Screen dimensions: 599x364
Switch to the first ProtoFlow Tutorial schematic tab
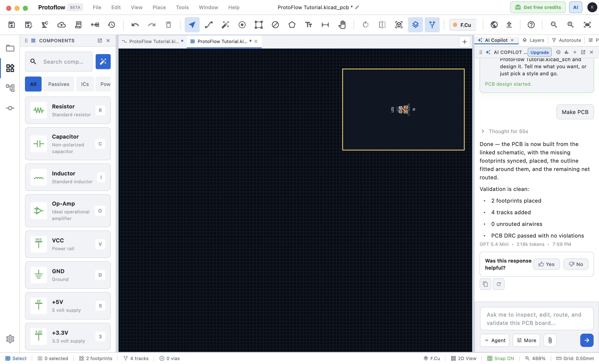click(153, 41)
